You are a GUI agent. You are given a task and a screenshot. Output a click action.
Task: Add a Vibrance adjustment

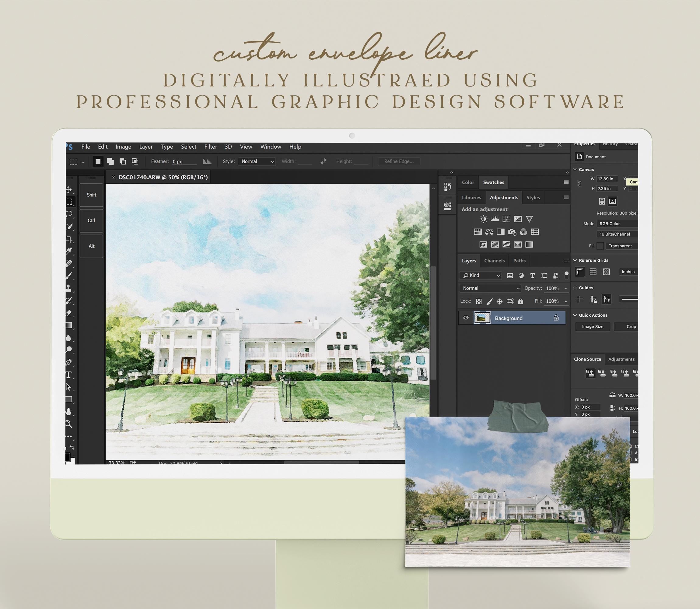pyautogui.click(x=529, y=219)
